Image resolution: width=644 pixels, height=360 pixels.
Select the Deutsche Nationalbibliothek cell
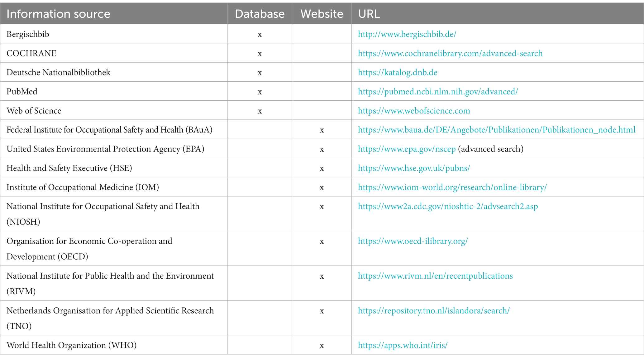(114, 72)
